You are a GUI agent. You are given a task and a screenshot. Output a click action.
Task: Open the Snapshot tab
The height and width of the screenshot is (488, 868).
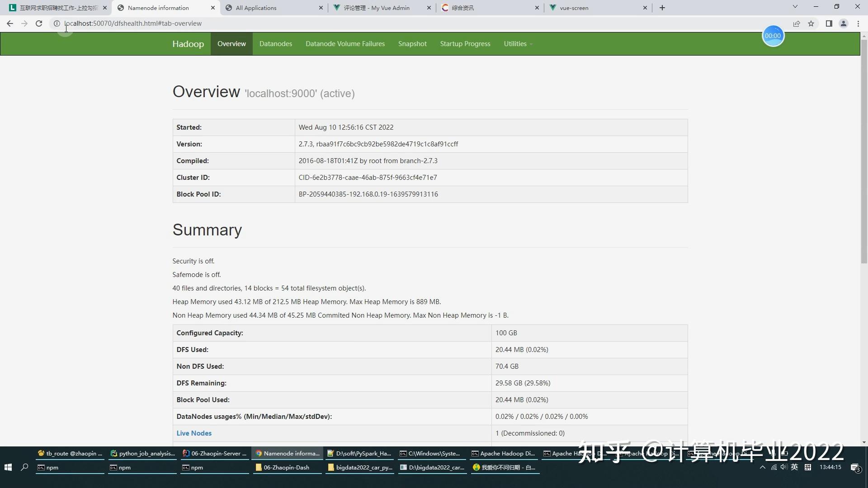tap(412, 44)
